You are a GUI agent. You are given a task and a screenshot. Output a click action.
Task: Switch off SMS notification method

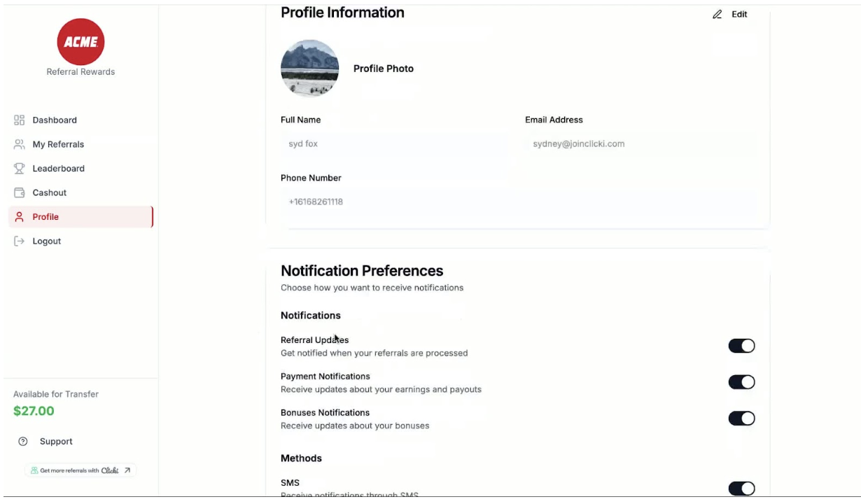(741, 489)
